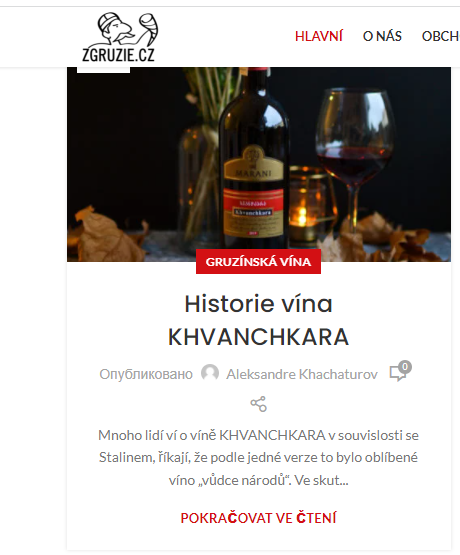Click the comments speech bubble icon
460x555 pixels.
[398, 374]
